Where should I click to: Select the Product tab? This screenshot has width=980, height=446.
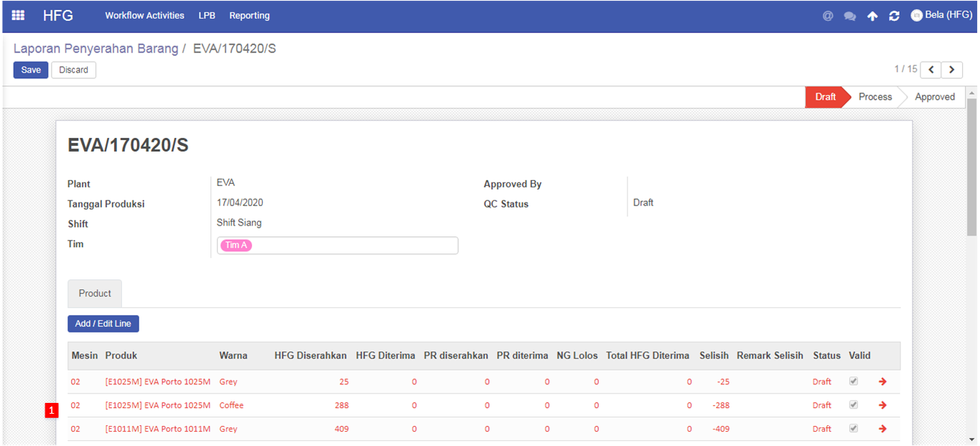(x=95, y=294)
